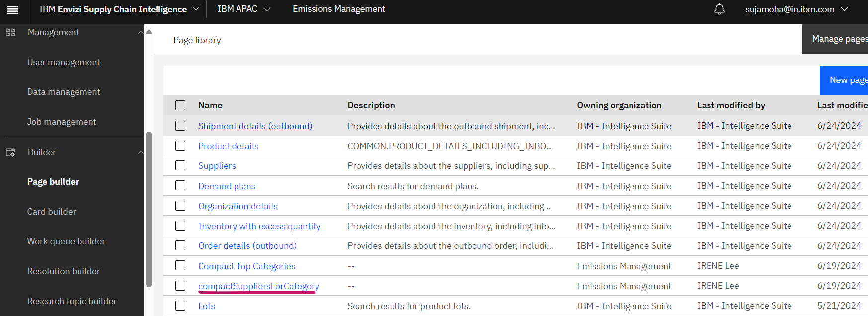Click the New page button
The image size is (868, 316).
point(845,80)
